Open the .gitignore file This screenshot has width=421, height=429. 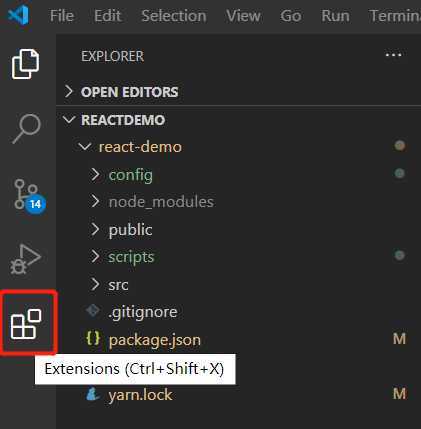[x=143, y=312]
